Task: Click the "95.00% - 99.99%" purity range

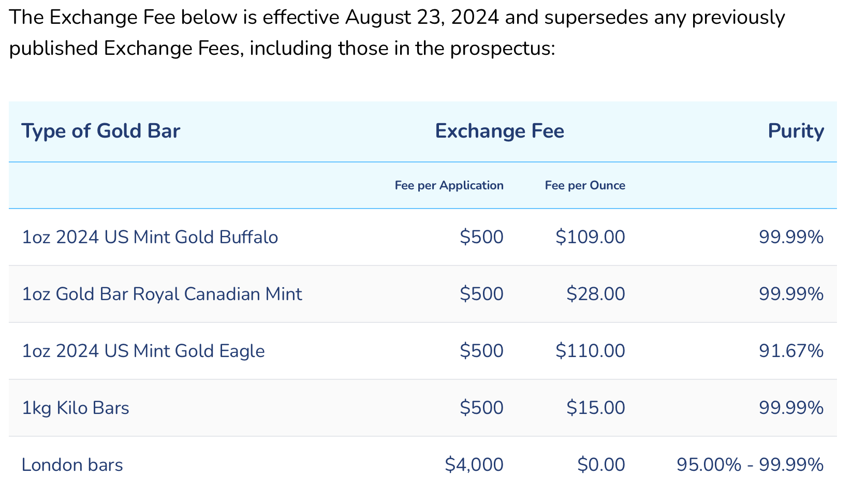Action: 750,465
